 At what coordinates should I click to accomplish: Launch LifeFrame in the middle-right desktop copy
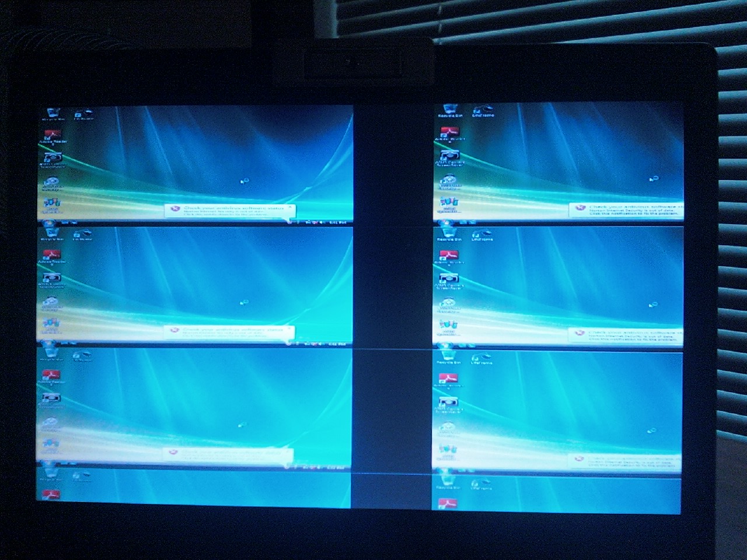[x=483, y=235]
